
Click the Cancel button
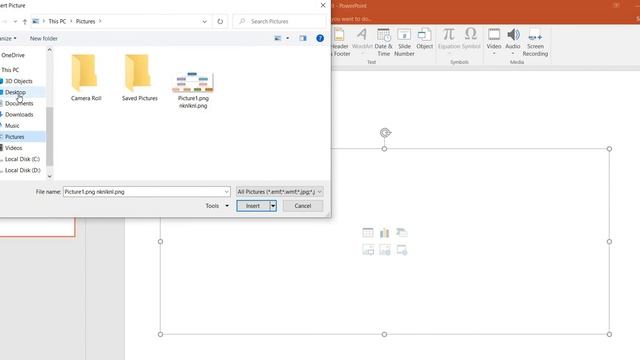pyautogui.click(x=303, y=206)
